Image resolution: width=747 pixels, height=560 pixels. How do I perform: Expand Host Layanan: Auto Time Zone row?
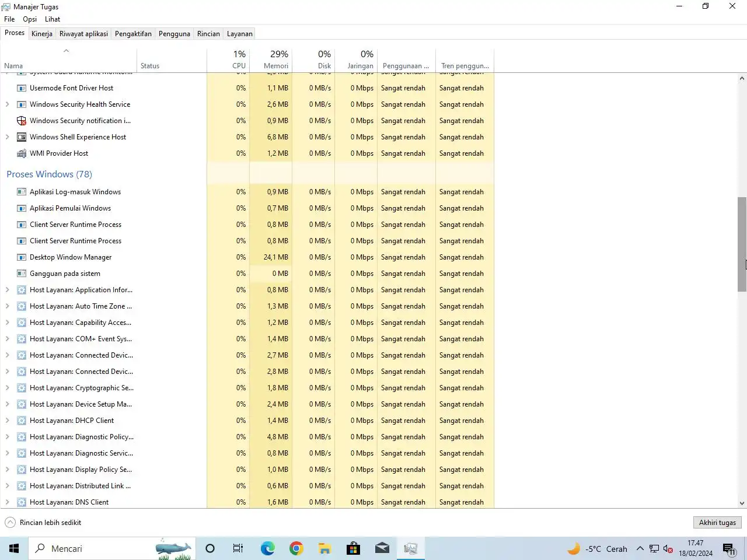point(7,306)
